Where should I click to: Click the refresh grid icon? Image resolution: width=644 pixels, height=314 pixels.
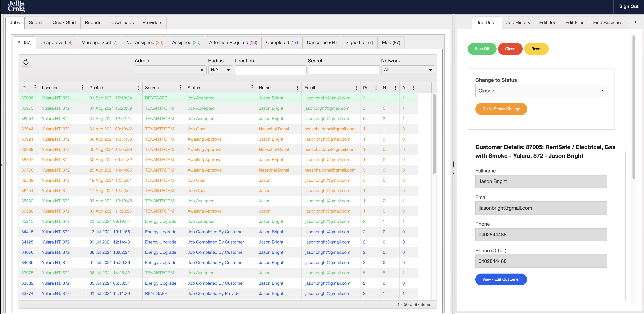26,62
